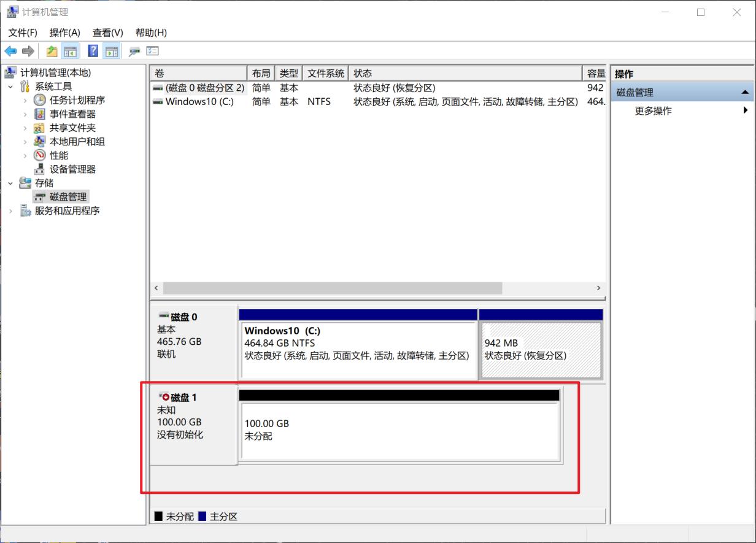Select the 942 MB recovery partition block
Viewport: 756px width, 543px height.
(541, 349)
